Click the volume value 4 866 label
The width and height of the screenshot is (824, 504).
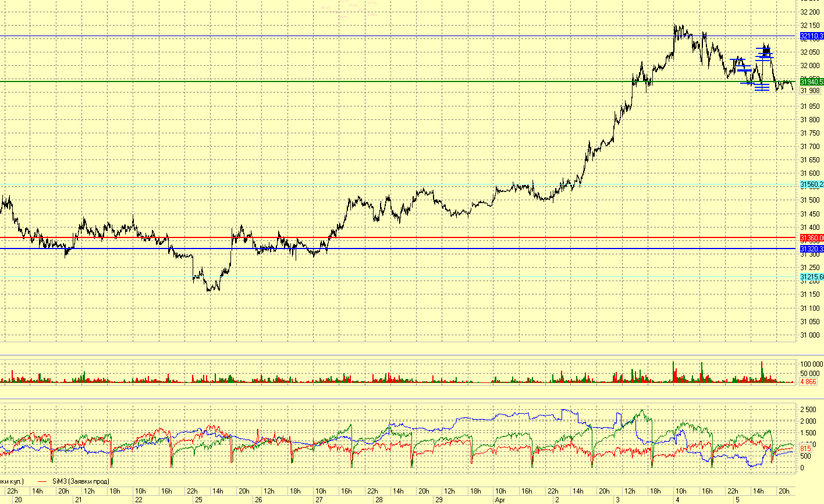(x=808, y=382)
